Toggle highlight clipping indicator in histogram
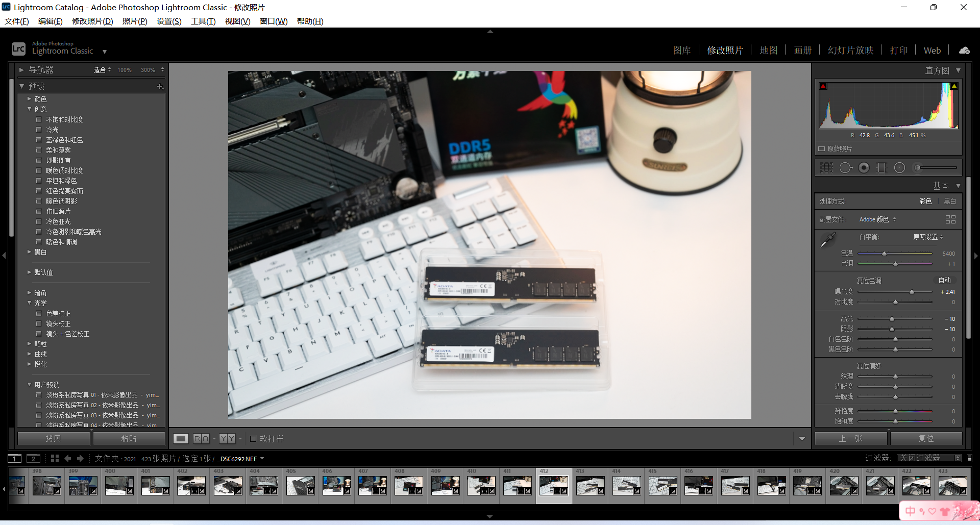The height and width of the screenshot is (525, 980). [x=954, y=86]
